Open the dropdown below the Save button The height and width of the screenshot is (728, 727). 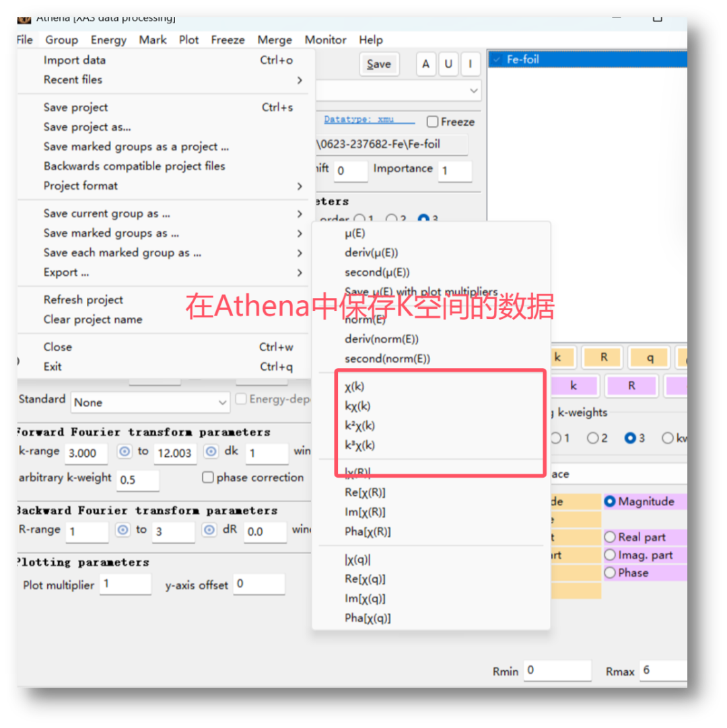tap(399, 91)
